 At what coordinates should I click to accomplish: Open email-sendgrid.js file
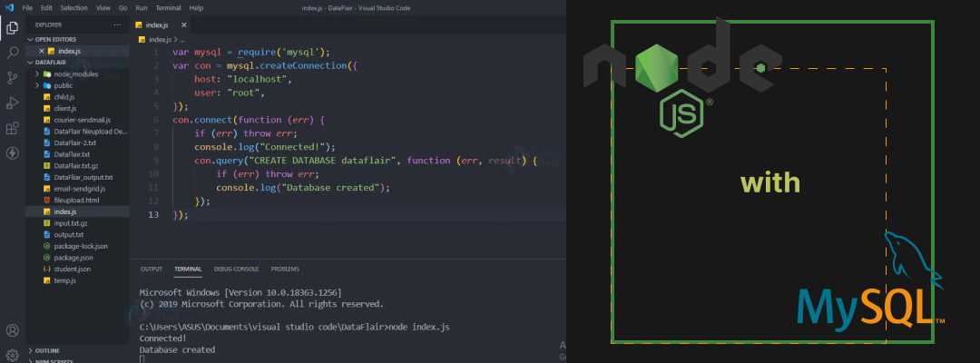tap(79, 188)
